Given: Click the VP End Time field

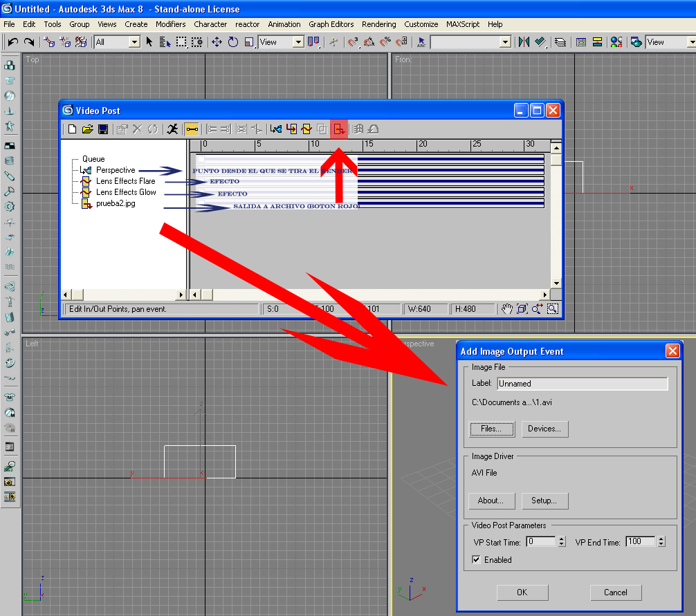Looking at the screenshot, I should 641,541.
